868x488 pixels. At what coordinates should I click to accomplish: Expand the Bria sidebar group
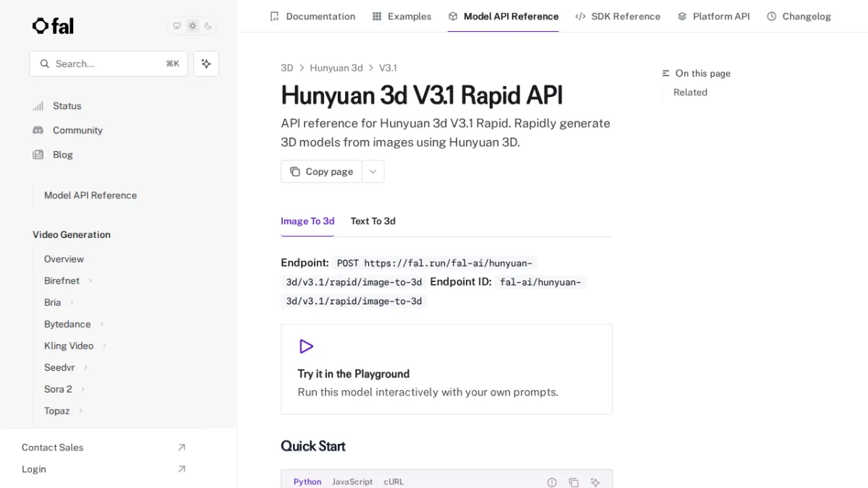(x=59, y=302)
